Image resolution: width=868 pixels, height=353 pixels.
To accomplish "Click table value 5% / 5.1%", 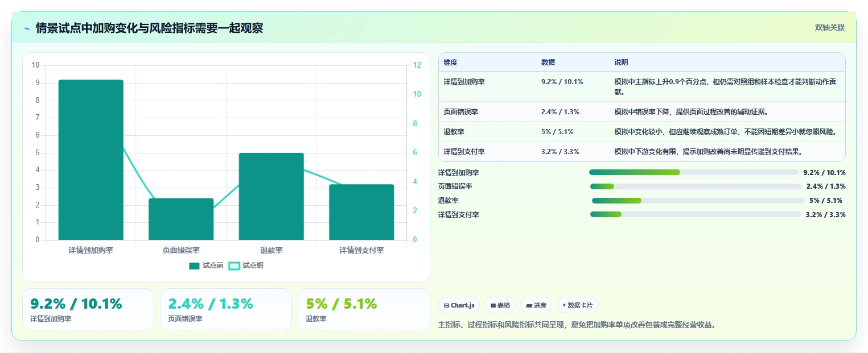I will point(557,131).
